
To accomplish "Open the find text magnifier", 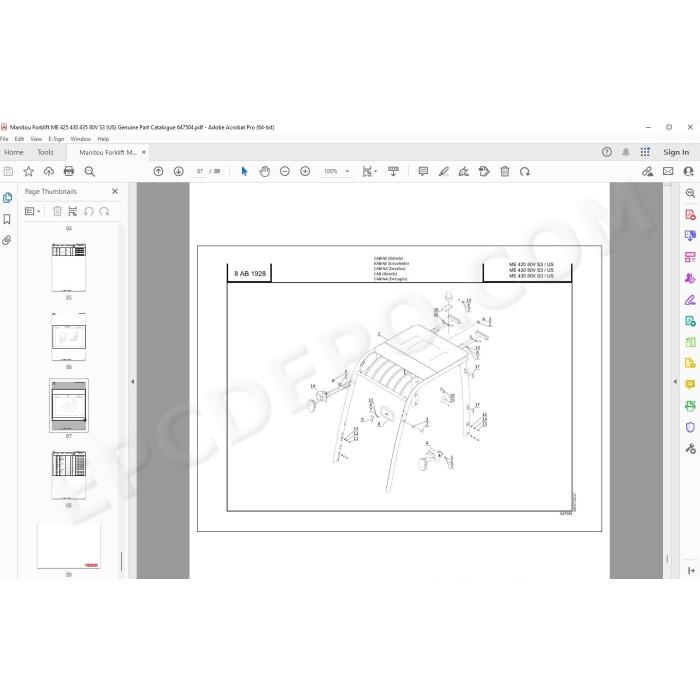I will tap(89, 171).
